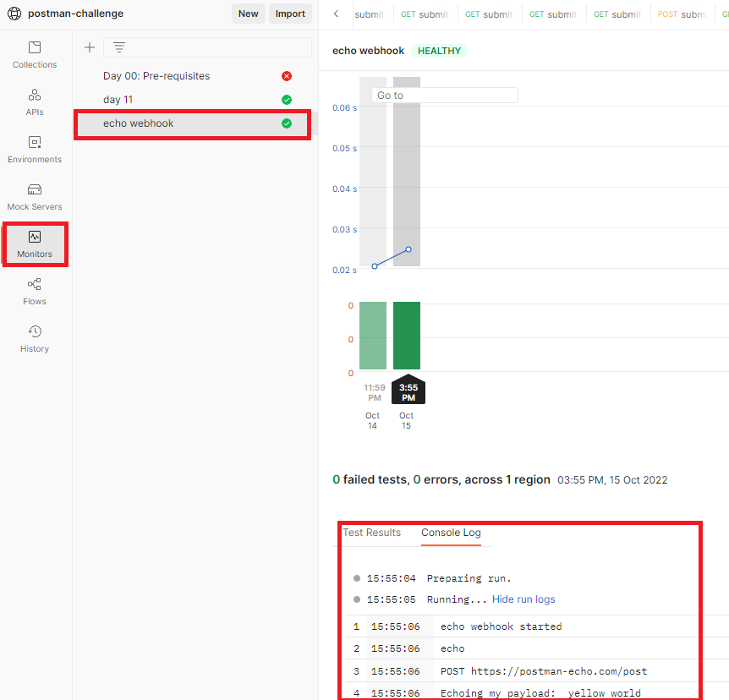Open the POST submit request tab
The height and width of the screenshot is (700, 729).
coord(682,14)
